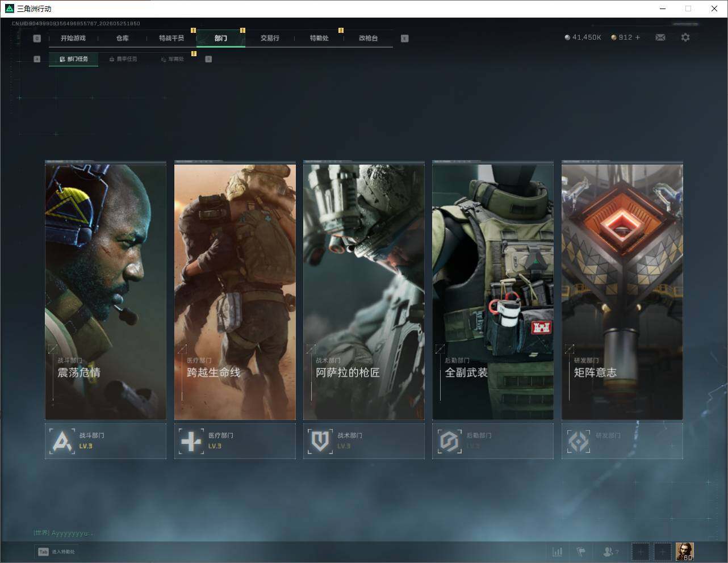Switch to the 改枪台 tab

point(368,38)
